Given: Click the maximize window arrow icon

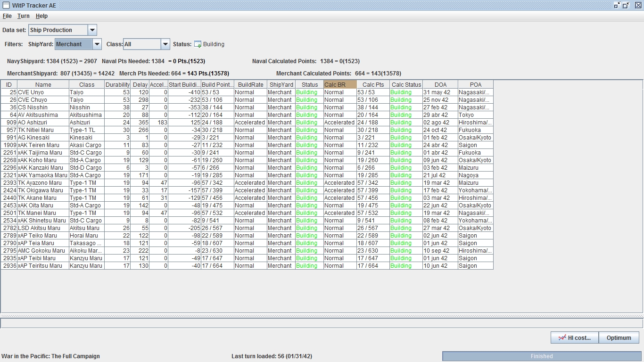Looking at the screenshot, I should pyautogui.click(x=626, y=5).
